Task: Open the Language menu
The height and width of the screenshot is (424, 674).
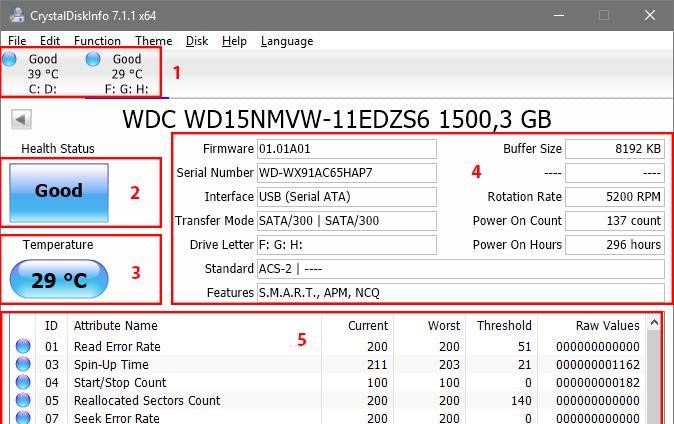Action: [x=287, y=41]
